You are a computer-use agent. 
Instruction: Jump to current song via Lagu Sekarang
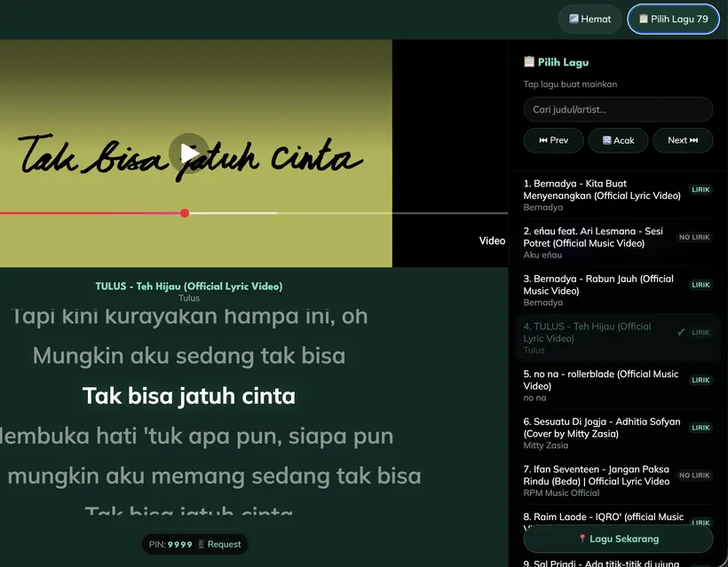[618, 539]
